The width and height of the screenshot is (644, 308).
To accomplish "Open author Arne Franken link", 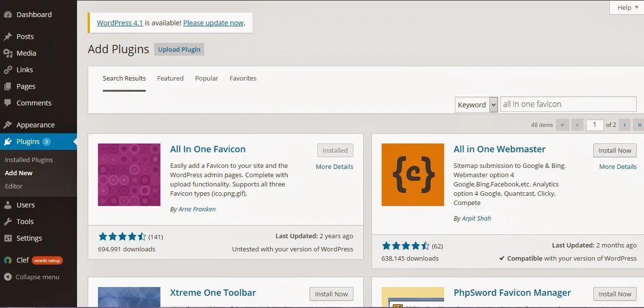I will coord(197,209).
